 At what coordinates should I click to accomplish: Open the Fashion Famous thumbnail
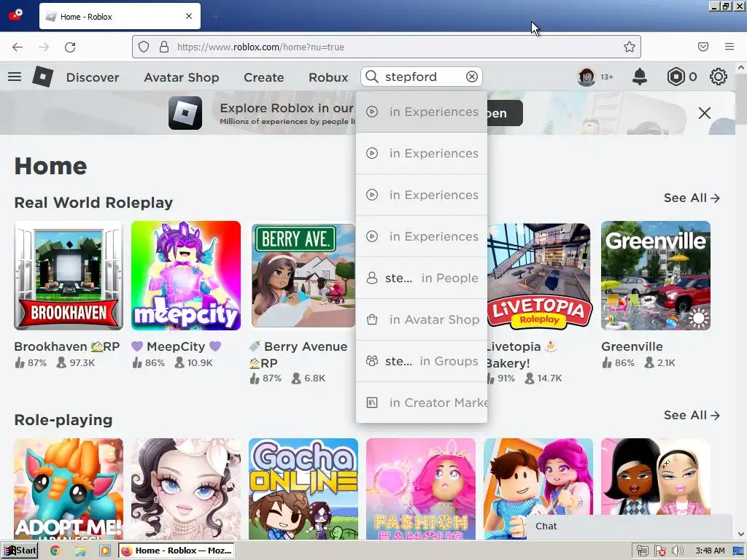(421, 489)
